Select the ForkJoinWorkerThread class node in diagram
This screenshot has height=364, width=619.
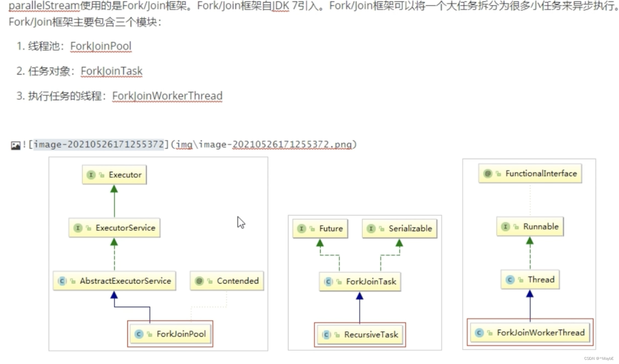[x=530, y=332]
